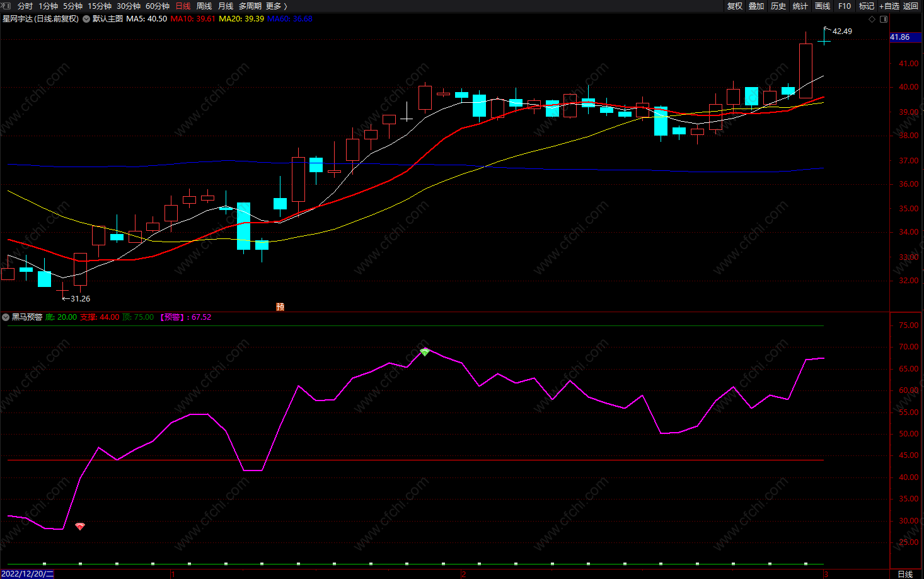
Task: Select the 60分钟 period
Action: pos(158,6)
